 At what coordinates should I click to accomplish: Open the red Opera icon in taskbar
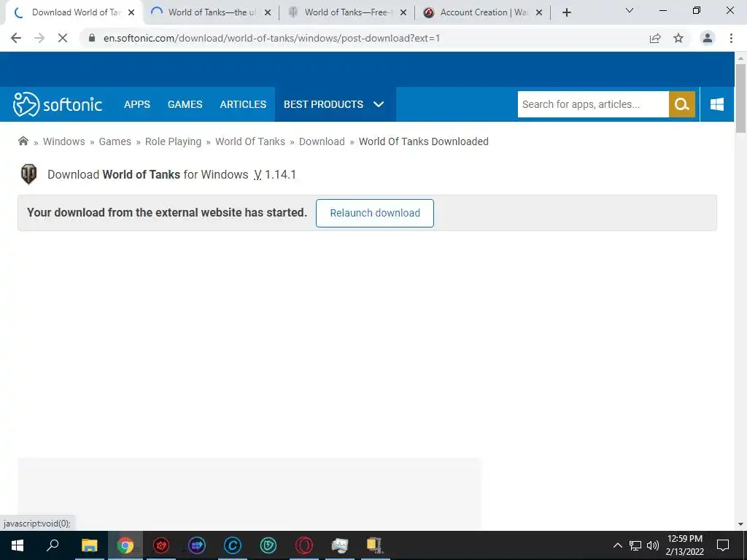(x=304, y=545)
